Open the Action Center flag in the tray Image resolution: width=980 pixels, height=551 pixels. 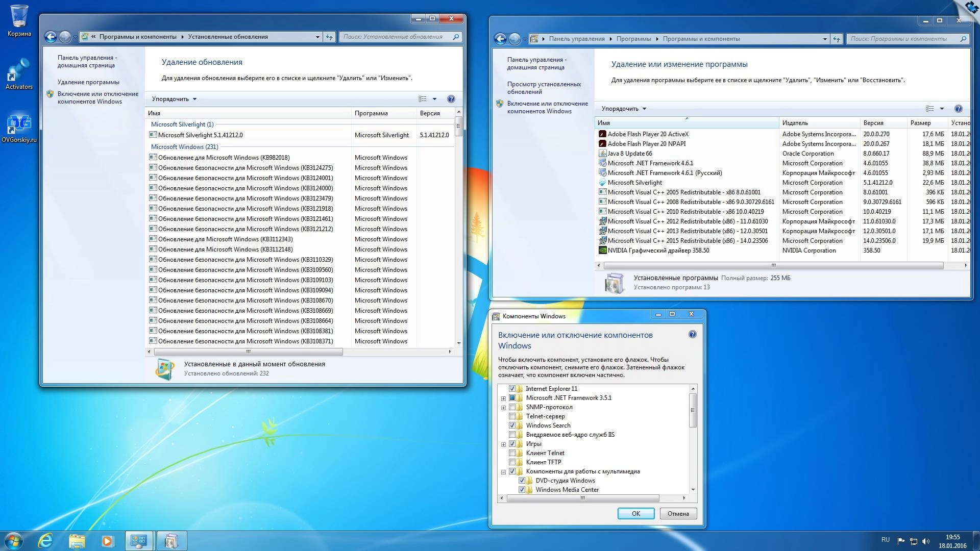(901, 541)
